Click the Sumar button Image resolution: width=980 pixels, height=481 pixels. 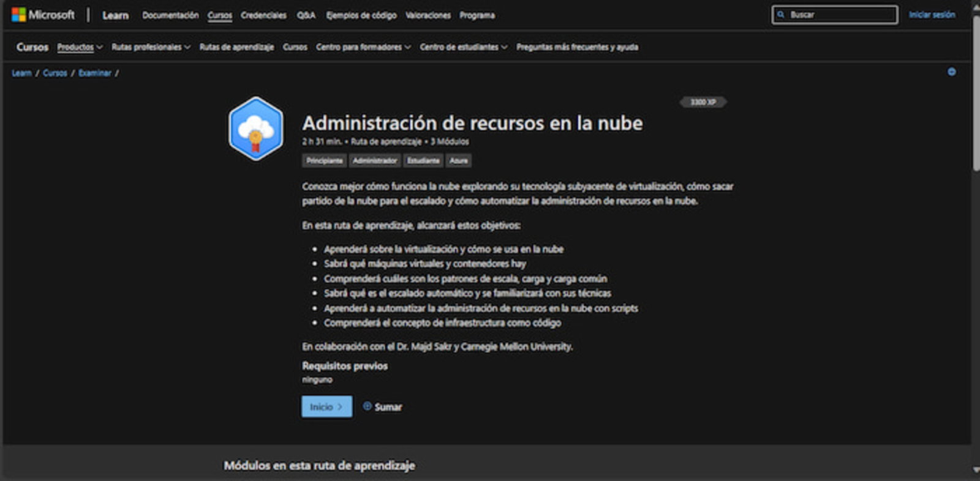[383, 406]
